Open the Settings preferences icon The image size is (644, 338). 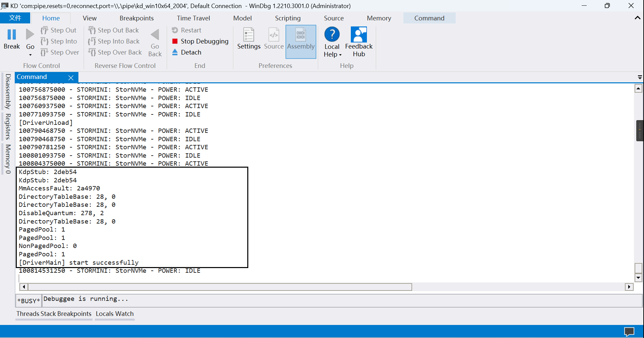[x=249, y=34]
